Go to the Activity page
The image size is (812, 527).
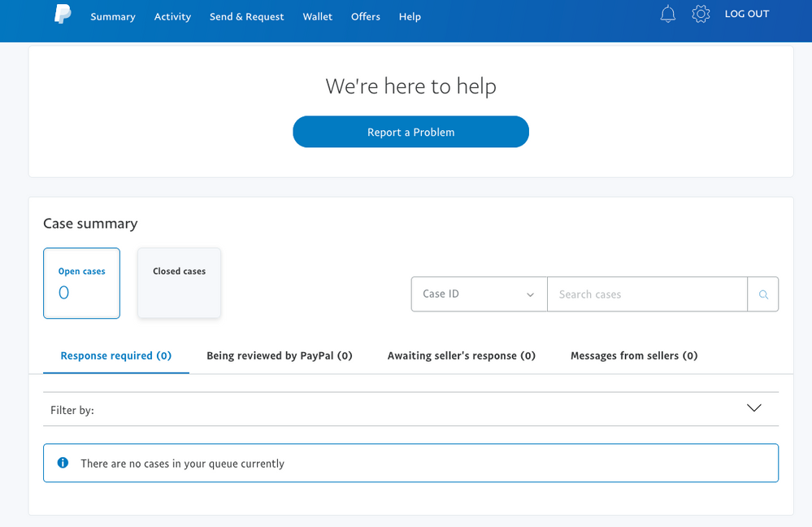point(172,16)
